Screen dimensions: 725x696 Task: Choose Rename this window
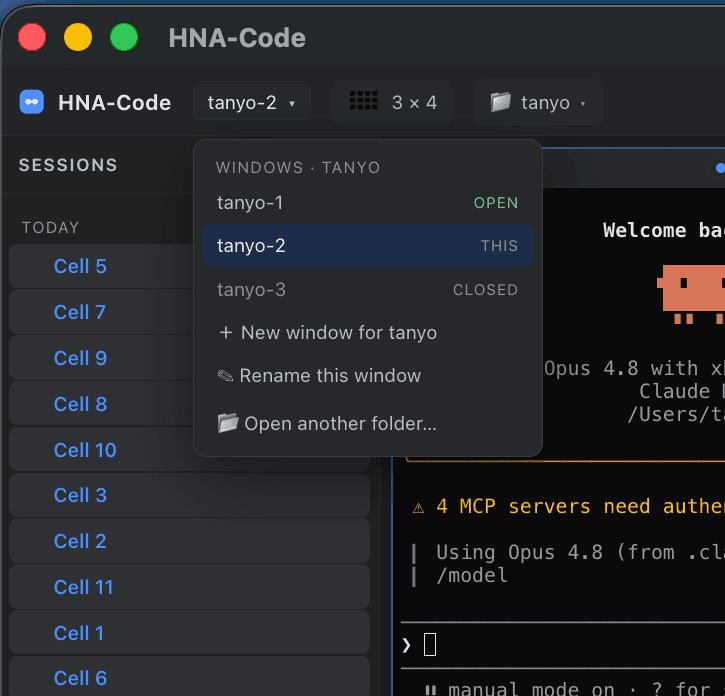[x=368, y=376]
